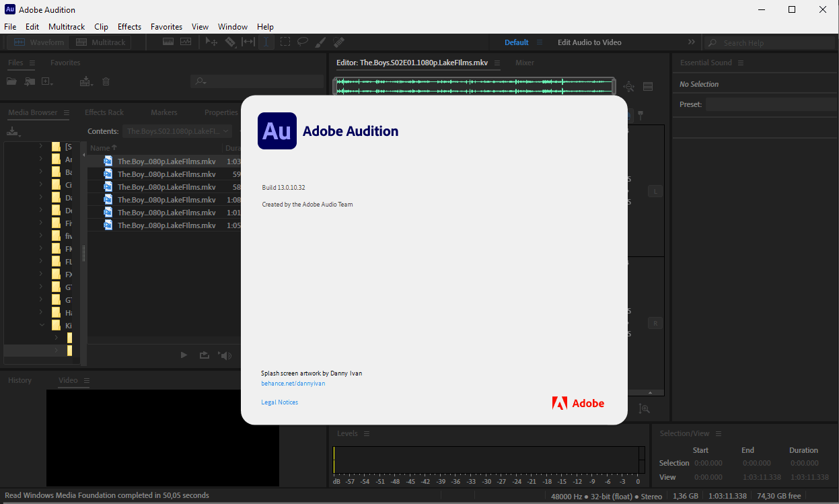Image resolution: width=839 pixels, height=504 pixels.
Task: Click the Open File folder icon
Action: 11,81
